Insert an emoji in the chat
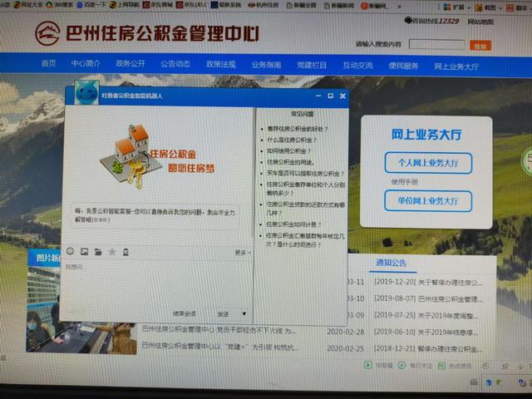Viewport: 532px width, 399px height. [70, 251]
